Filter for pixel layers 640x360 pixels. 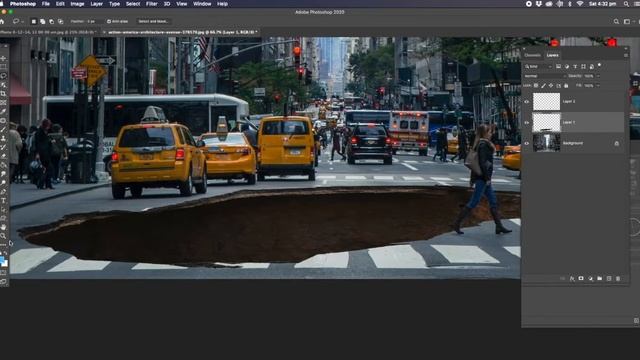[558, 67]
